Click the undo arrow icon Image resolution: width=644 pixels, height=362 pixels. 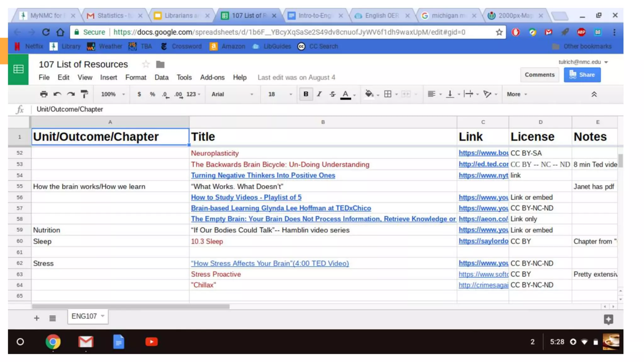tap(57, 94)
